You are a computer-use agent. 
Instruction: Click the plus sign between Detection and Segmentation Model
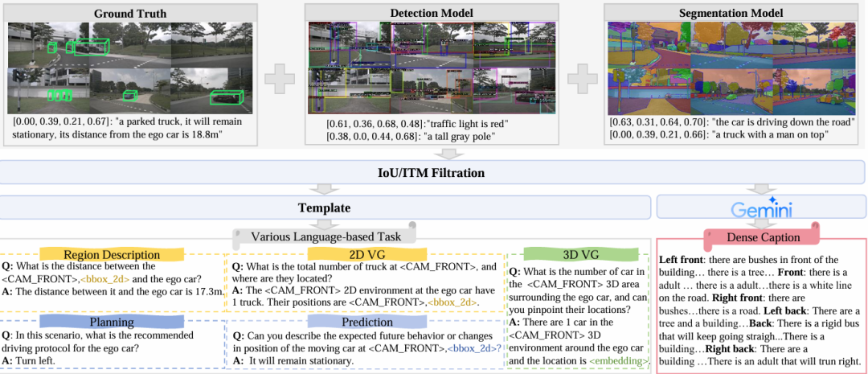pos(583,80)
